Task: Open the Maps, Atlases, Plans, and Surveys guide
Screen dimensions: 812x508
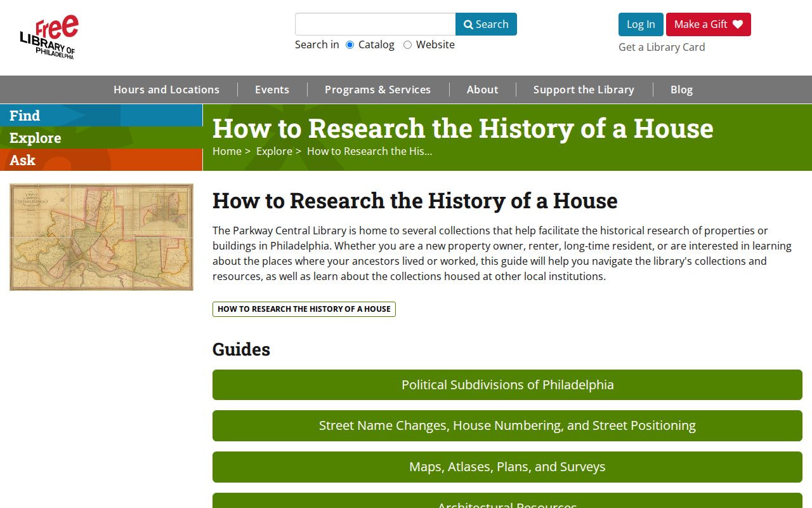Action: pos(507,467)
